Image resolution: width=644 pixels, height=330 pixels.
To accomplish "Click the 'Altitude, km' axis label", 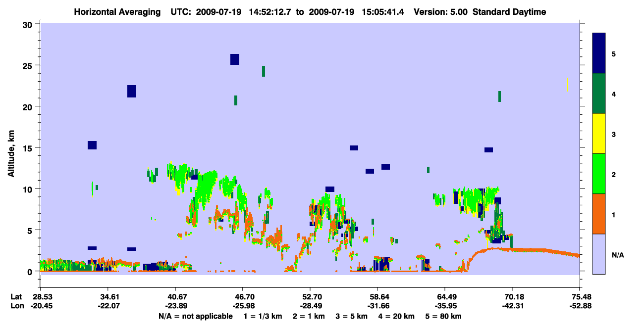I will pos(11,153).
